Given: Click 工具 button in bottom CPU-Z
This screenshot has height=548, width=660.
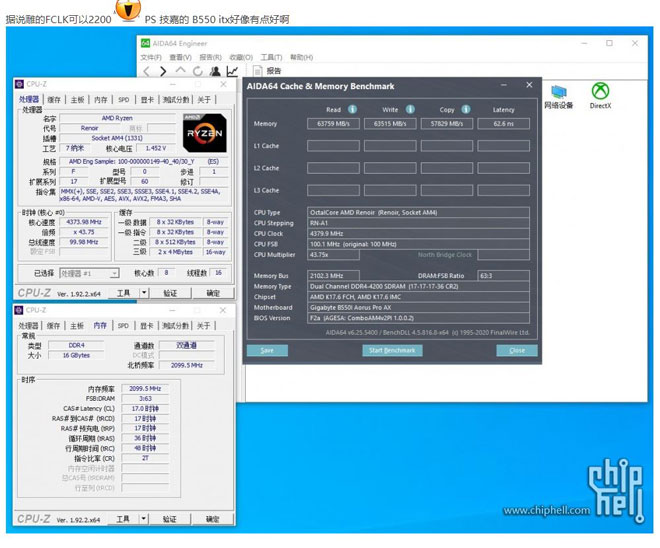Looking at the screenshot, I should [123, 519].
